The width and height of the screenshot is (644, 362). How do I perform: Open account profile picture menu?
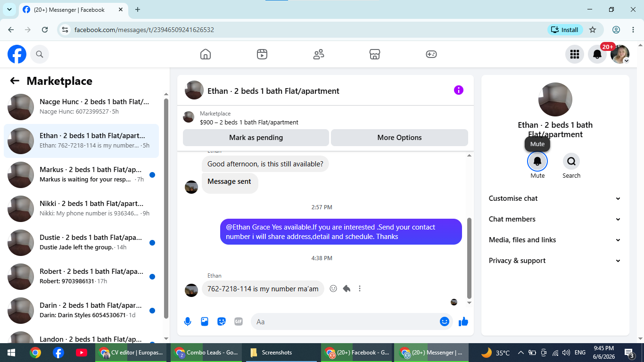coord(620,54)
